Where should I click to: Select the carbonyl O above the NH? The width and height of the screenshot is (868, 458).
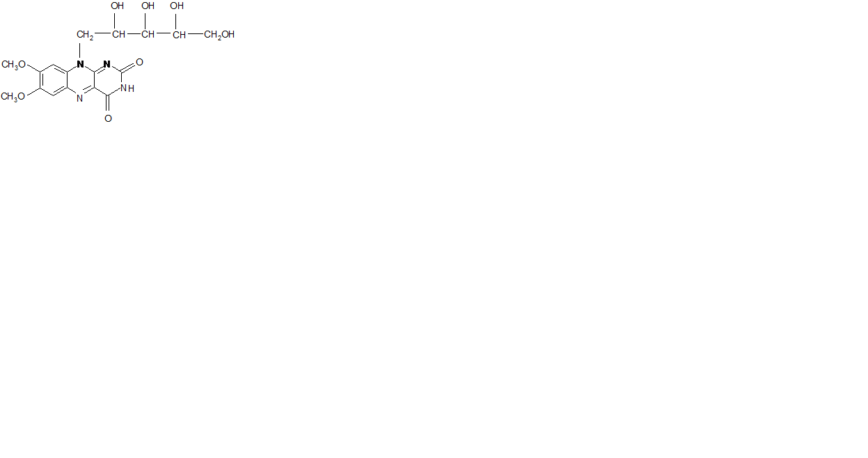point(139,62)
